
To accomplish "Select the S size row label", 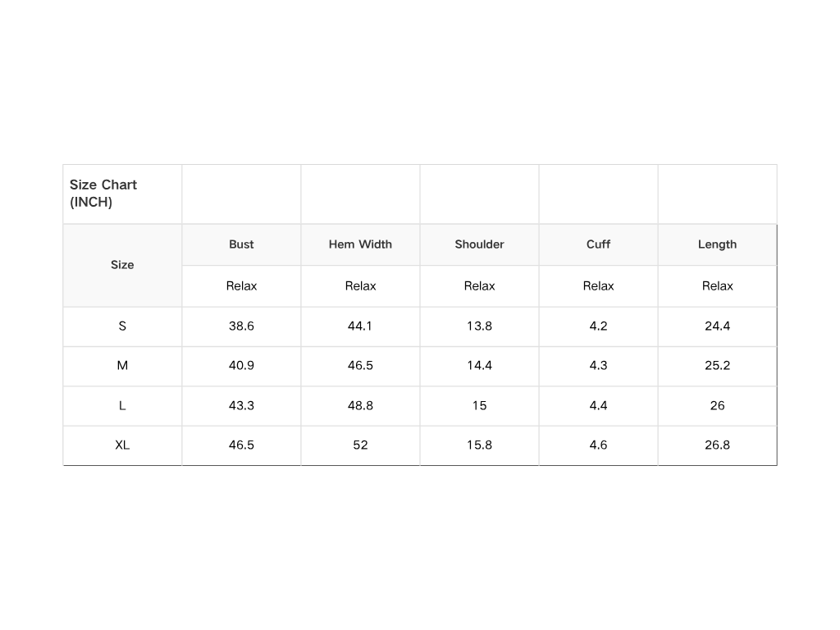I will pos(122,326).
